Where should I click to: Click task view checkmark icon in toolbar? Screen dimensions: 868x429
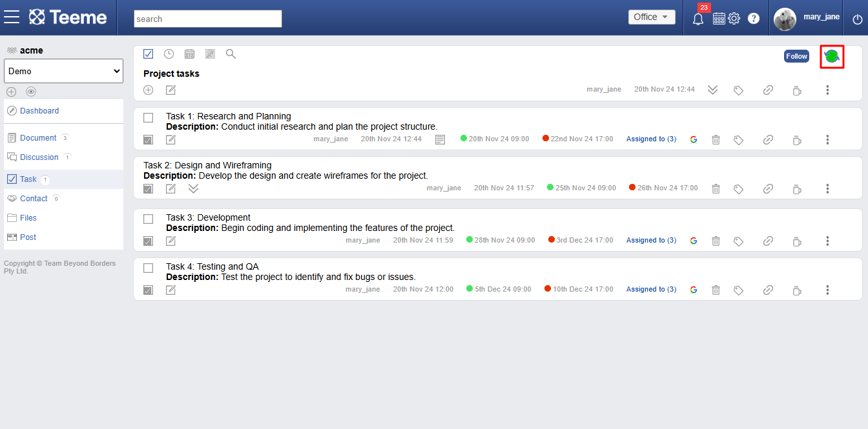[x=149, y=54]
